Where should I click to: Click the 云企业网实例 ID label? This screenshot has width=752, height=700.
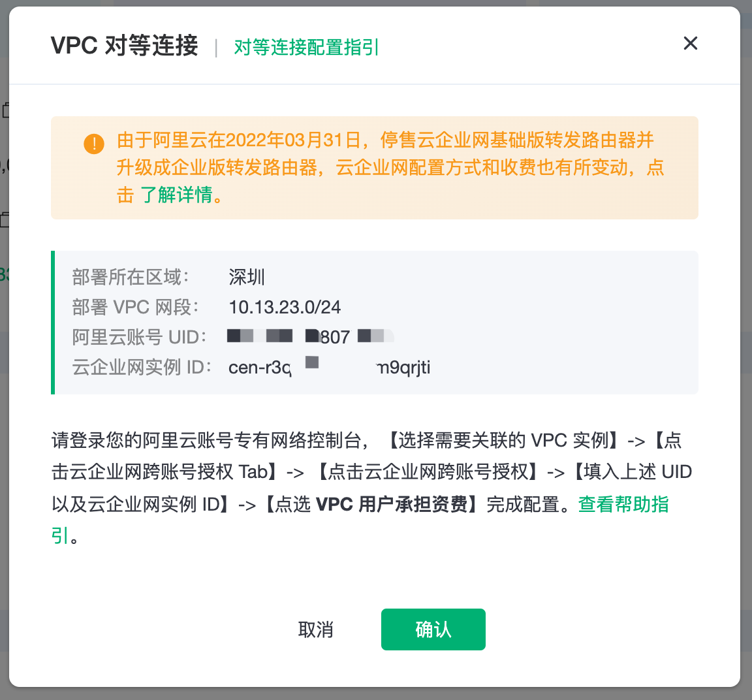pos(142,367)
